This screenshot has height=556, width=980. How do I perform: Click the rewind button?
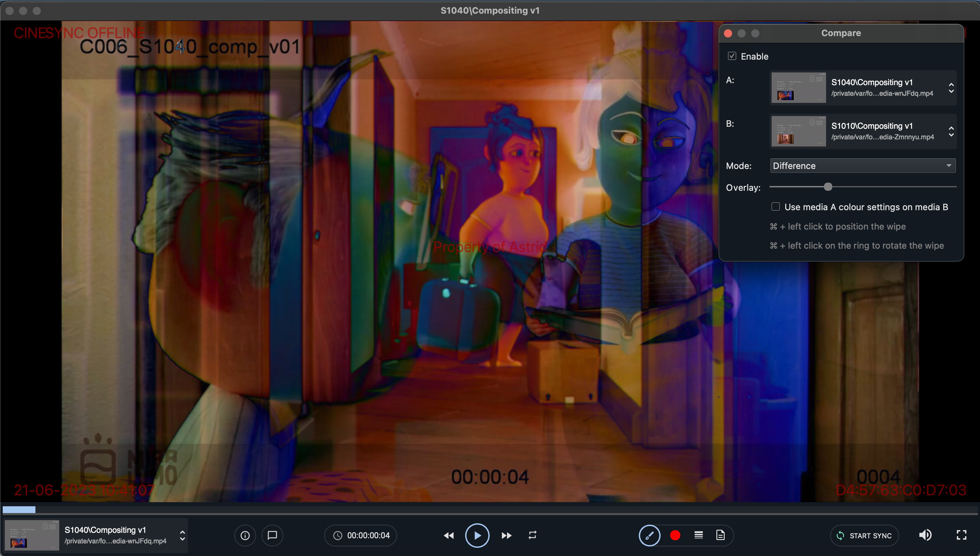pyautogui.click(x=449, y=535)
